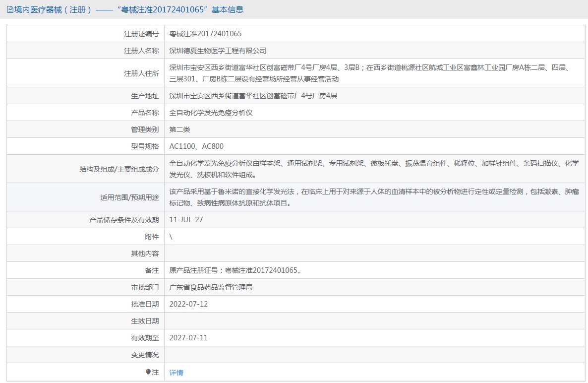This screenshot has height=383, width=588.
Task: Click registration number value 粤械注准20172401065
Action: tap(206, 34)
